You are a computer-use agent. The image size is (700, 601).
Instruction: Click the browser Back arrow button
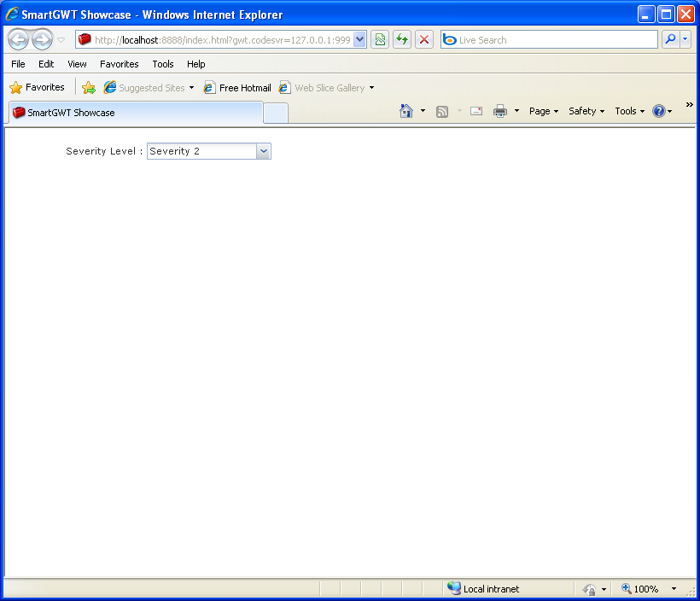tap(18, 40)
